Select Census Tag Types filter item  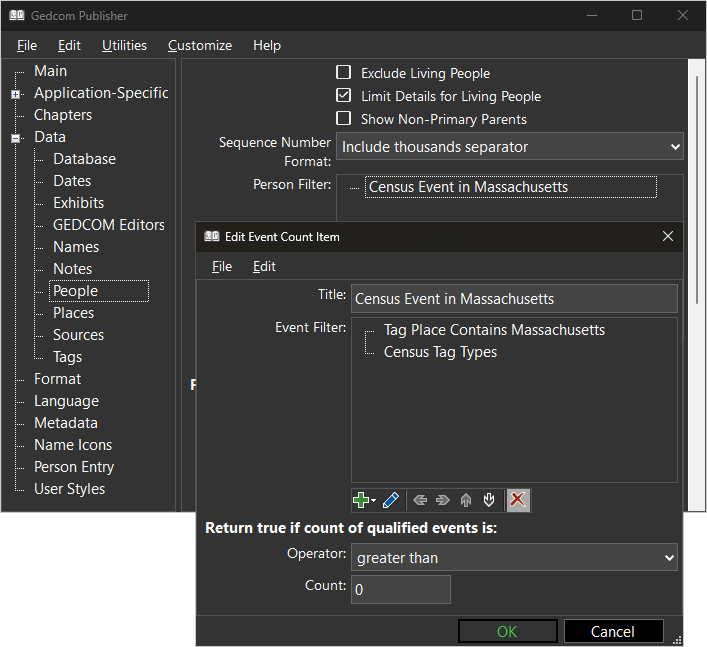click(440, 352)
